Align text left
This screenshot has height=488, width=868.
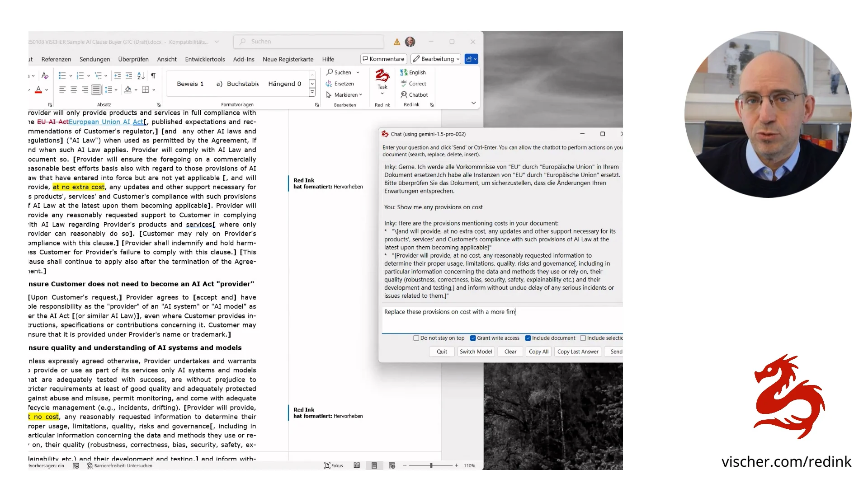tap(62, 89)
